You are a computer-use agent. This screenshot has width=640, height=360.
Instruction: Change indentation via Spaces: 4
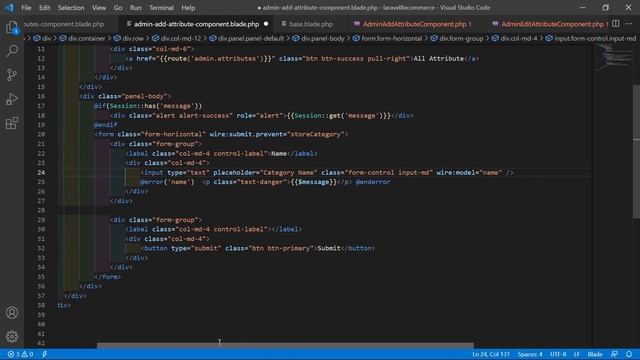pyautogui.click(x=530, y=354)
